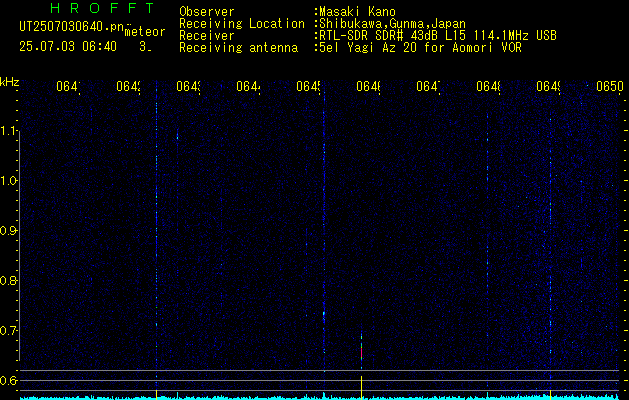Image resolution: width=629 pixels, height=400 pixels.
Task: Click the tallest yellow spike below 0646
Action: 361,388
